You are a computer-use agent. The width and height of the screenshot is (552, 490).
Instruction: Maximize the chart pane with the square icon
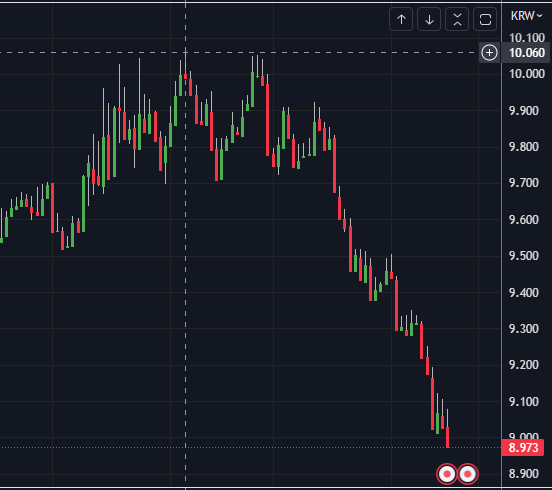485,19
